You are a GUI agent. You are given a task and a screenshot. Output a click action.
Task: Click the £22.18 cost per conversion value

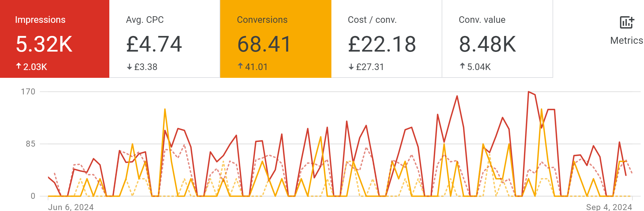[x=382, y=44]
